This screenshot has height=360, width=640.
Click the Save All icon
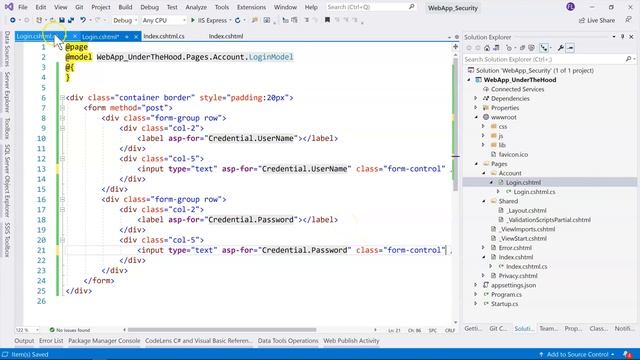click(x=71, y=20)
